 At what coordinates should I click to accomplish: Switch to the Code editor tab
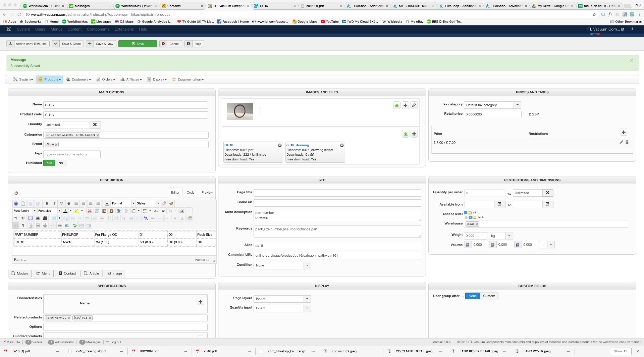point(191,193)
